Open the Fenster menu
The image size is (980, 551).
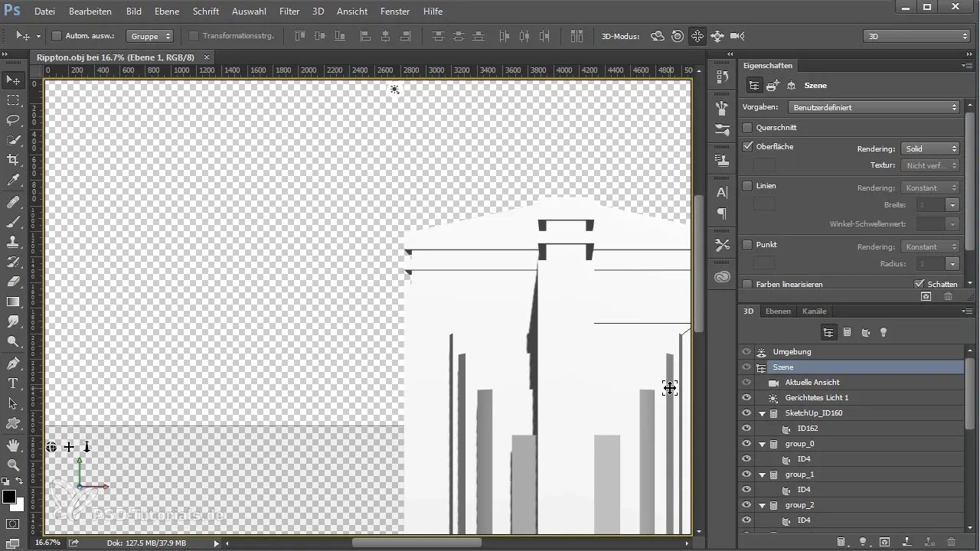(395, 11)
